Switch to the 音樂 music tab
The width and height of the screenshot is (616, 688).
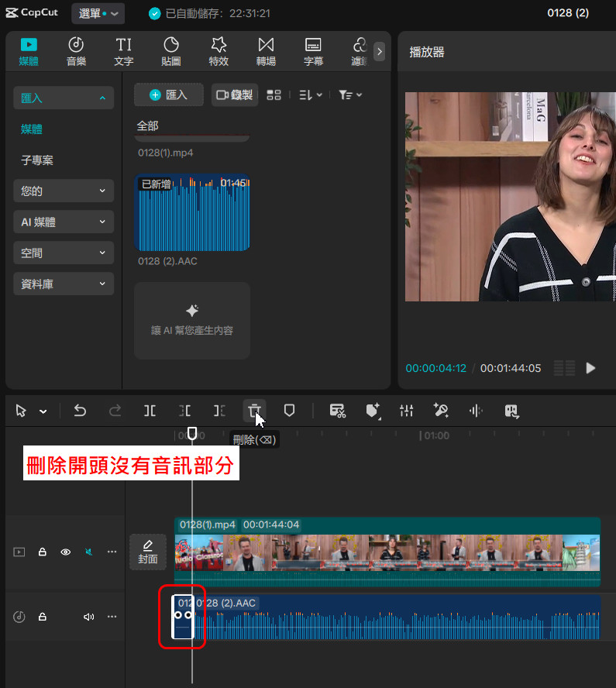[x=76, y=51]
